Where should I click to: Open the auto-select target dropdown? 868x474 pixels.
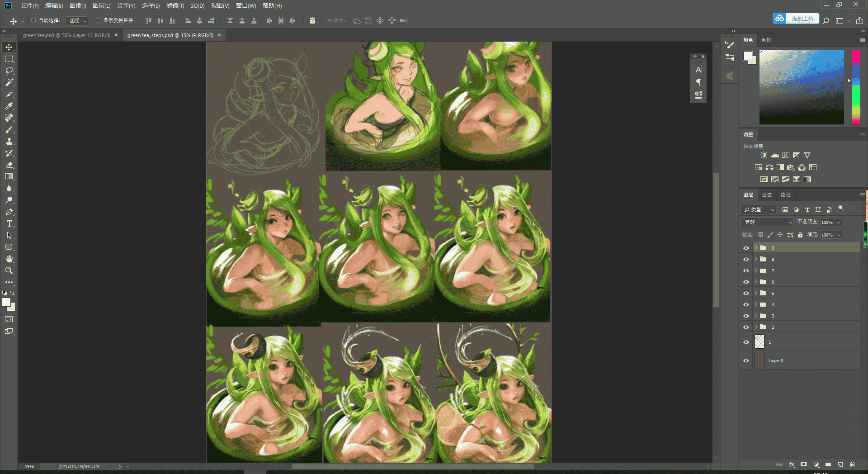pyautogui.click(x=77, y=21)
